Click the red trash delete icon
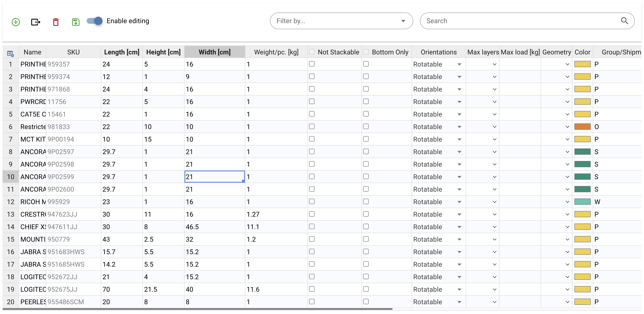644x314 pixels. (x=56, y=22)
